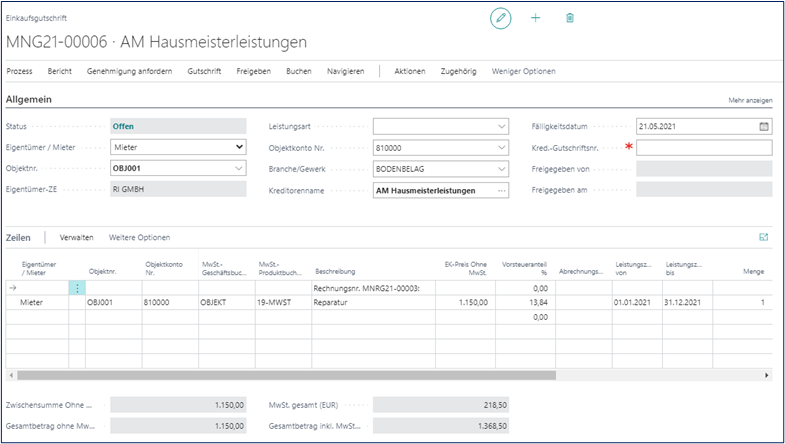Click the pencil edit icon
Screen dimensions: 785x444
[x=500, y=18]
